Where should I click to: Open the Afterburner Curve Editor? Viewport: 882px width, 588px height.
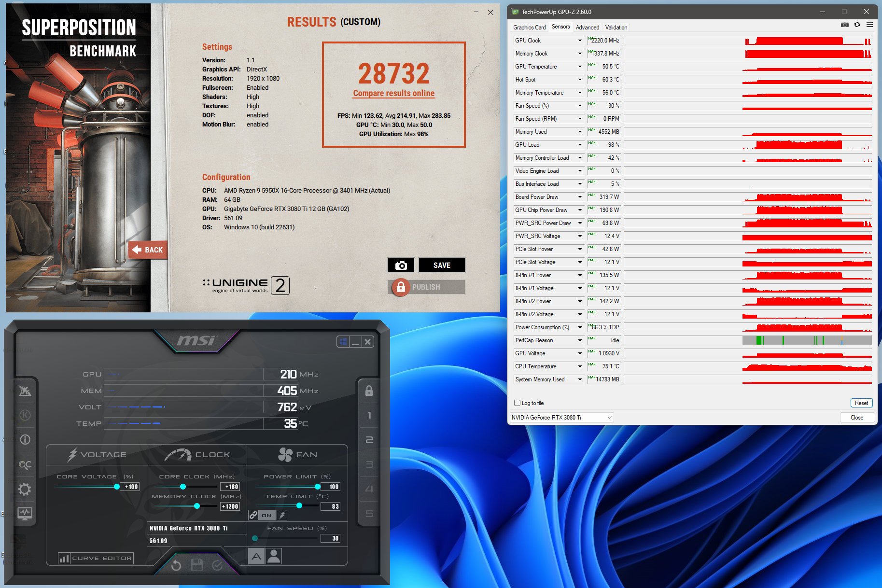[x=96, y=559]
